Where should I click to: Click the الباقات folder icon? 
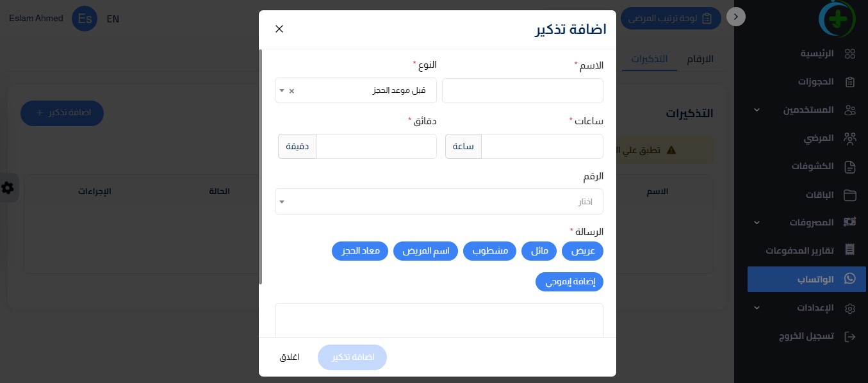click(850, 195)
